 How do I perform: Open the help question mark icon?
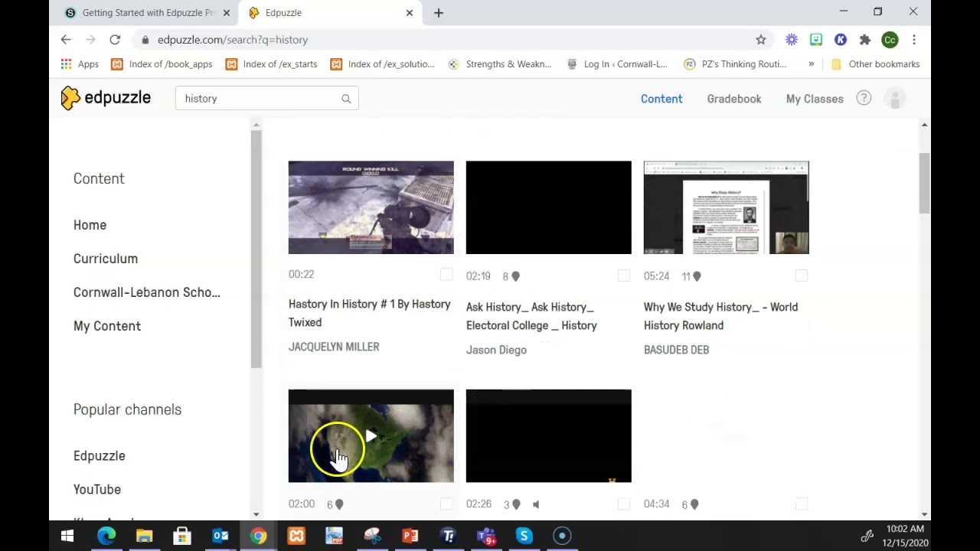864,98
